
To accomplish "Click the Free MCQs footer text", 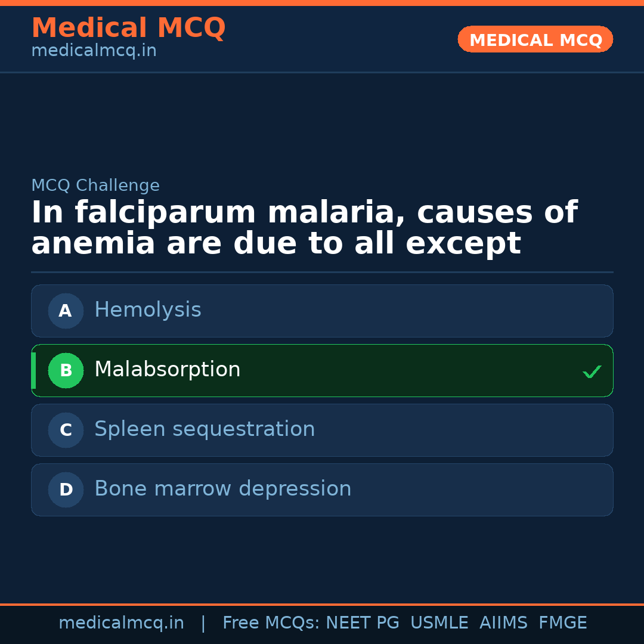I will [271, 623].
